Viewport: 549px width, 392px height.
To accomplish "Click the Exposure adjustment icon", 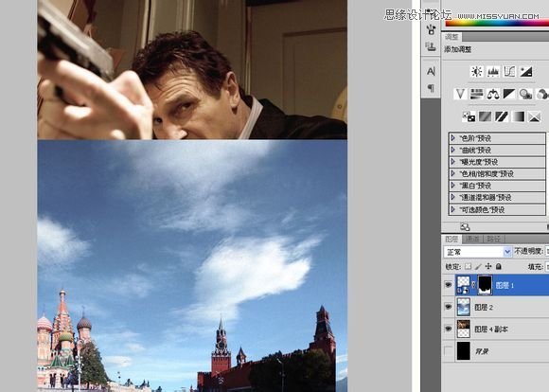I will click(526, 71).
